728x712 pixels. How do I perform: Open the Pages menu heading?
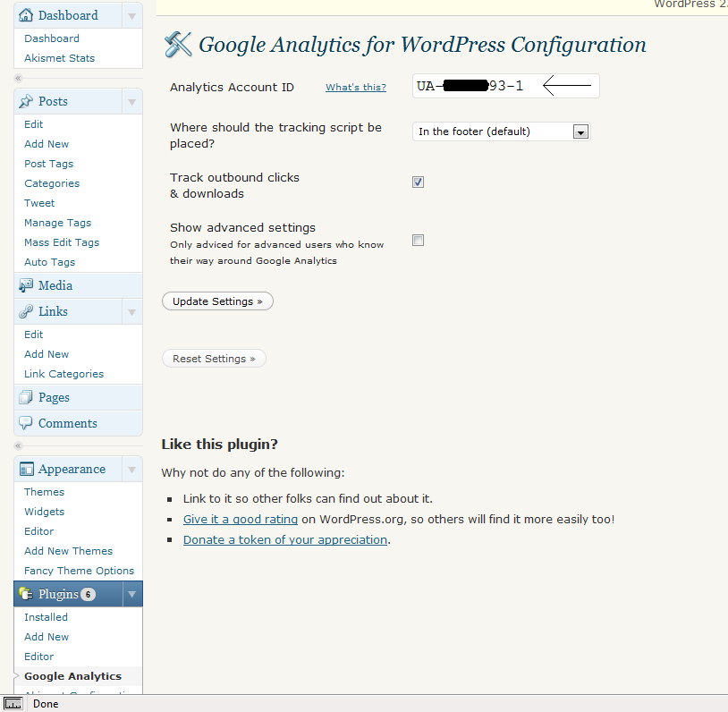pyautogui.click(x=54, y=397)
